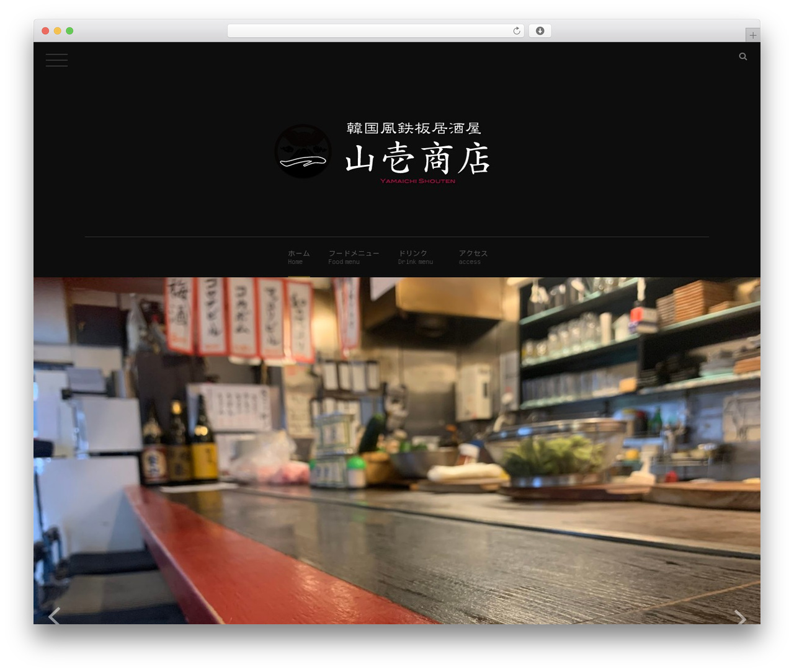Maximize window with green button

[x=69, y=31]
